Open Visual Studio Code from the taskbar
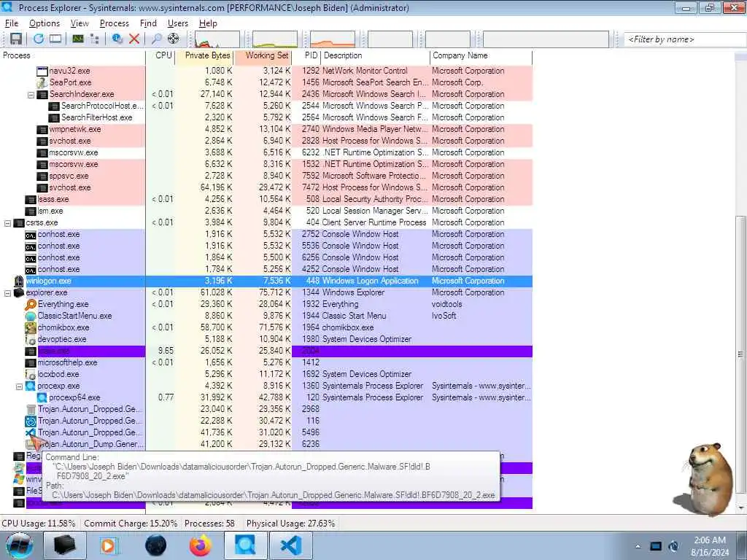Screen dimensions: 747x560 coord(291,545)
